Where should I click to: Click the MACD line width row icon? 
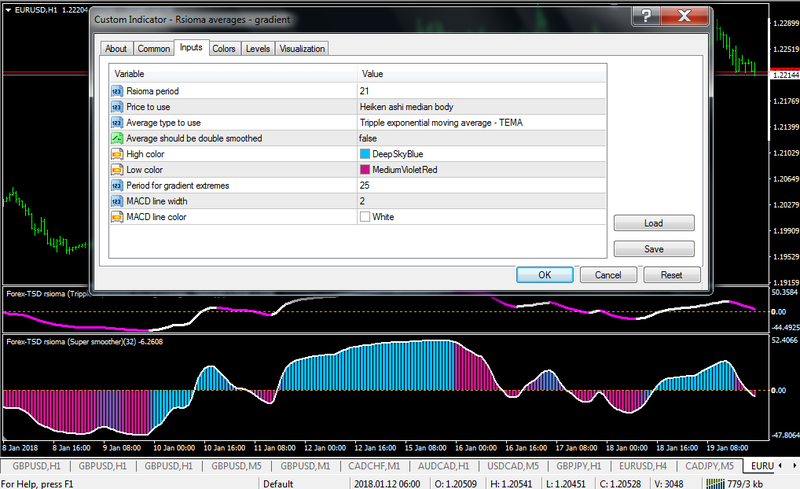pos(117,201)
